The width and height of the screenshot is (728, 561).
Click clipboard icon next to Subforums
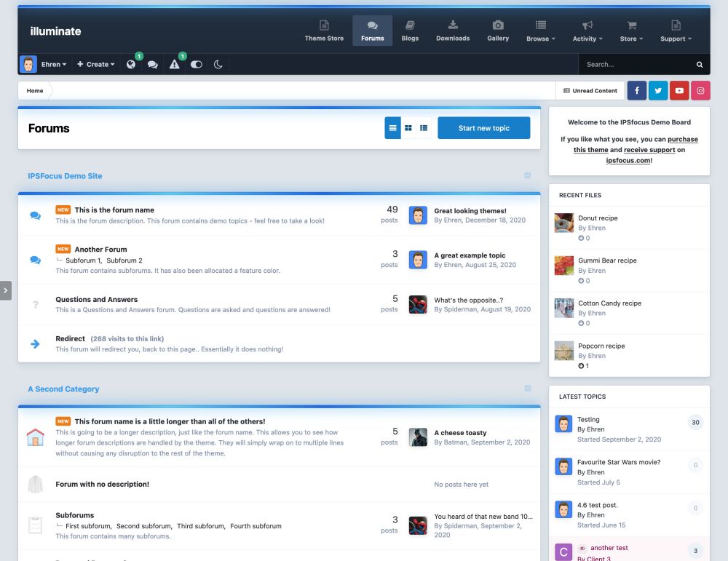pos(35,525)
